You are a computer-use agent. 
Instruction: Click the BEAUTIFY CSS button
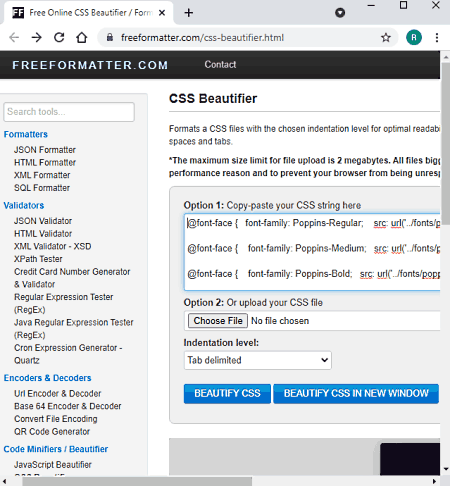click(227, 393)
